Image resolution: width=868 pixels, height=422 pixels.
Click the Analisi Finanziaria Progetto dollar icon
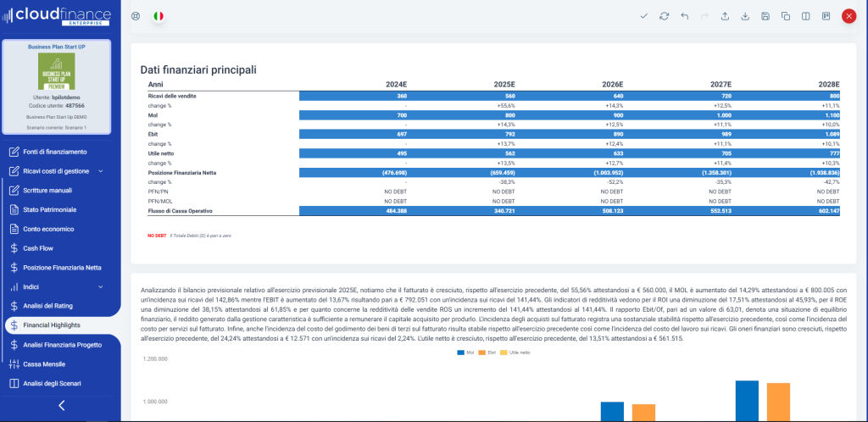point(14,345)
